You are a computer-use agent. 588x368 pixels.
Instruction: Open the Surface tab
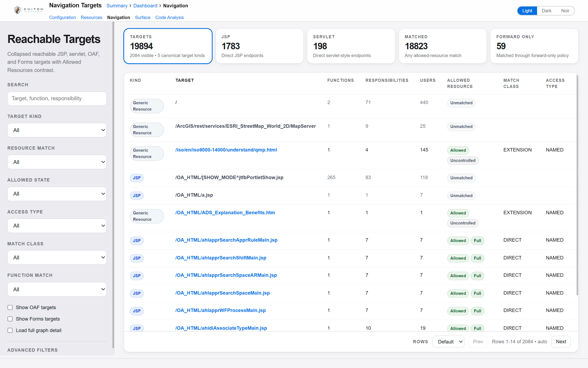coord(143,18)
